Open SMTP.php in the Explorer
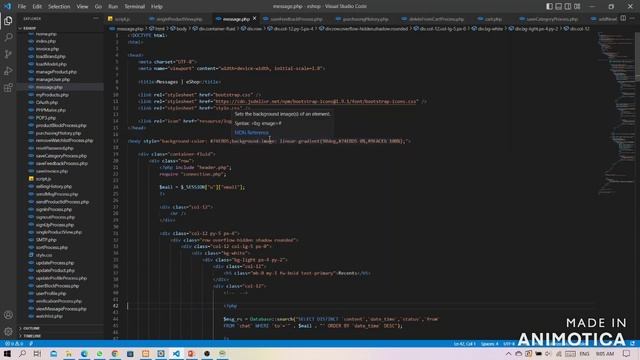The image size is (640, 360). click(46, 240)
